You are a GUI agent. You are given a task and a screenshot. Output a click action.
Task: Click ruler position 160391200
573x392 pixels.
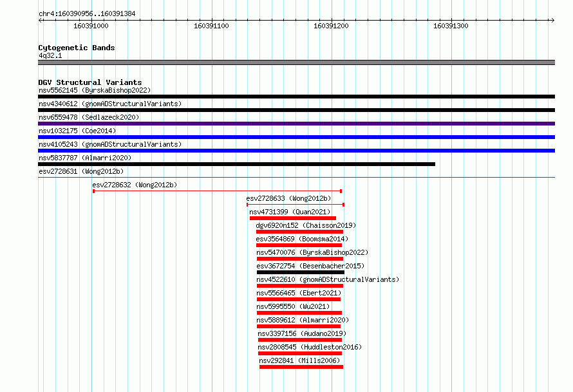[331, 26]
